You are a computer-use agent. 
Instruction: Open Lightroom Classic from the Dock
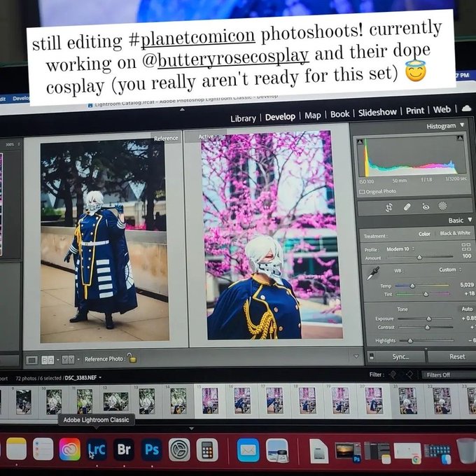pyautogui.click(x=97, y=449)
